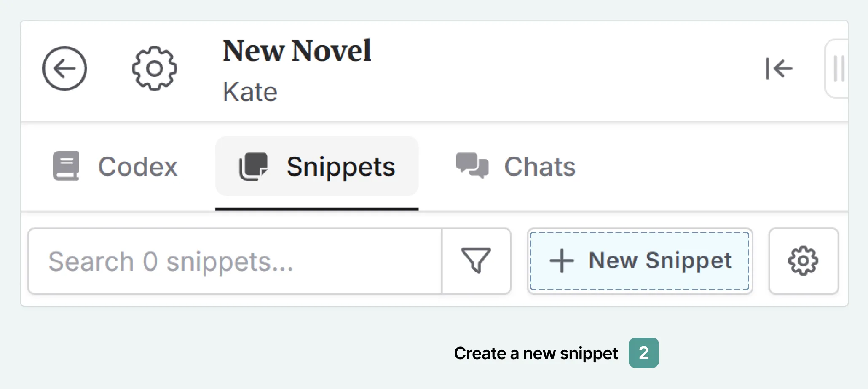Screen dimensions: 868x389
Task: Click the Create a new snippet tooltip text
Action: [x=536, y=353]
